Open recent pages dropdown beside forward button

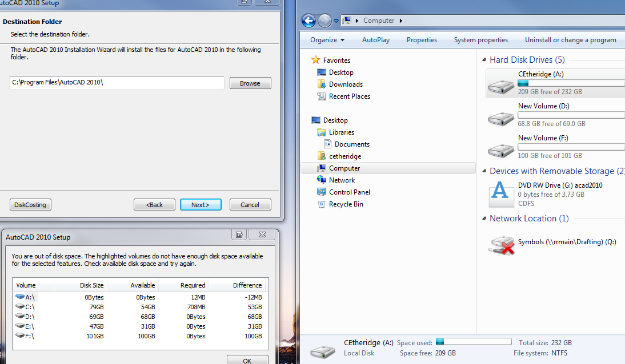tap(336, 21)
